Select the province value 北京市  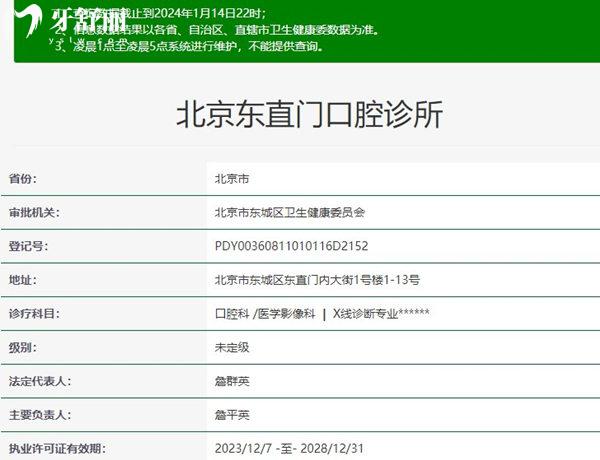coord(232,179)
